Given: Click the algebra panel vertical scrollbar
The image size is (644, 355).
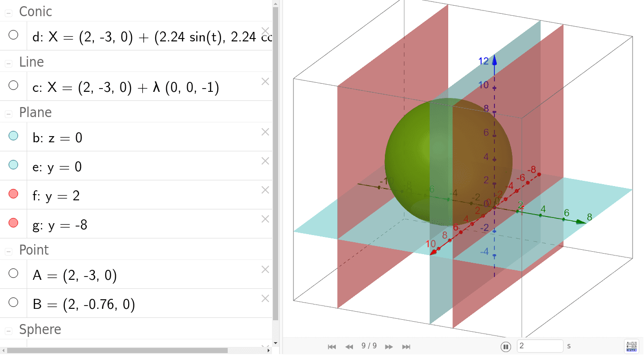Looking at the screenshot, I should (275, 163).
